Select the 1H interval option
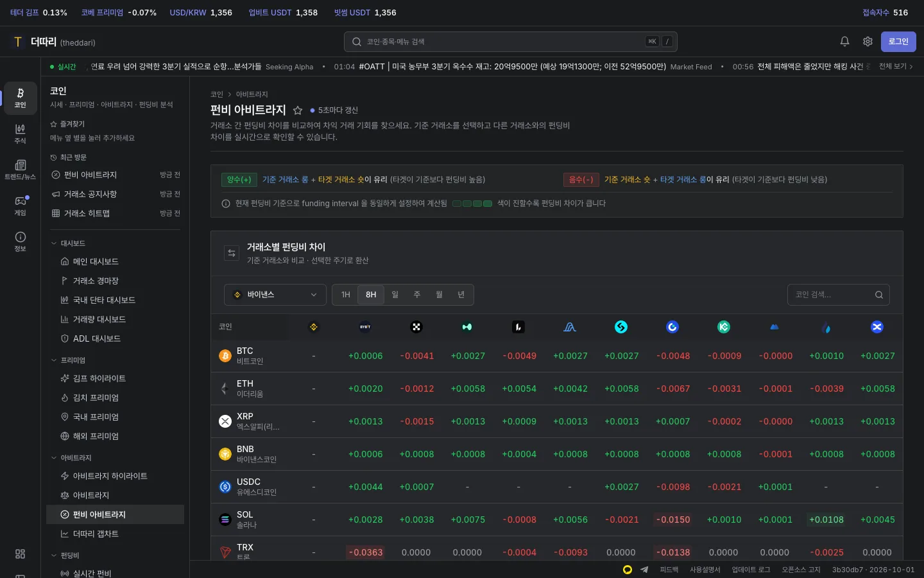Image resolution: width=924 pixels, height=578 pixels. pyautogui.click(x=346, y=295)
